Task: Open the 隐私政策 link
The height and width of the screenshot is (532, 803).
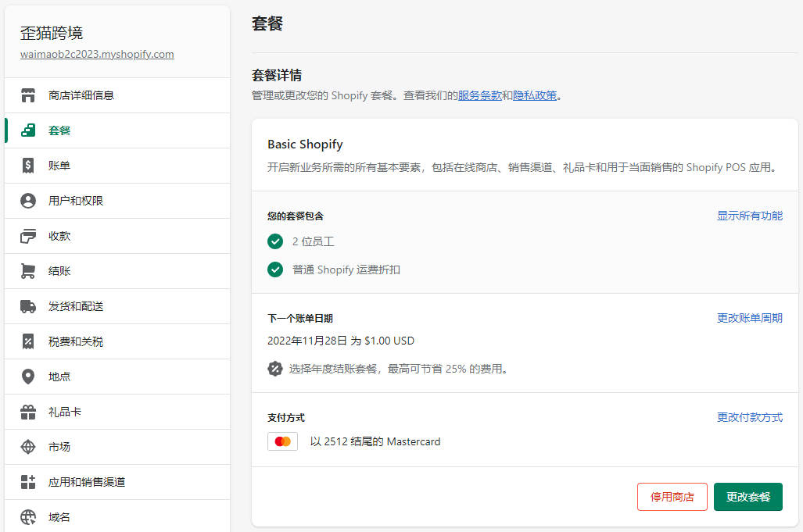Action: pos(535,95)
